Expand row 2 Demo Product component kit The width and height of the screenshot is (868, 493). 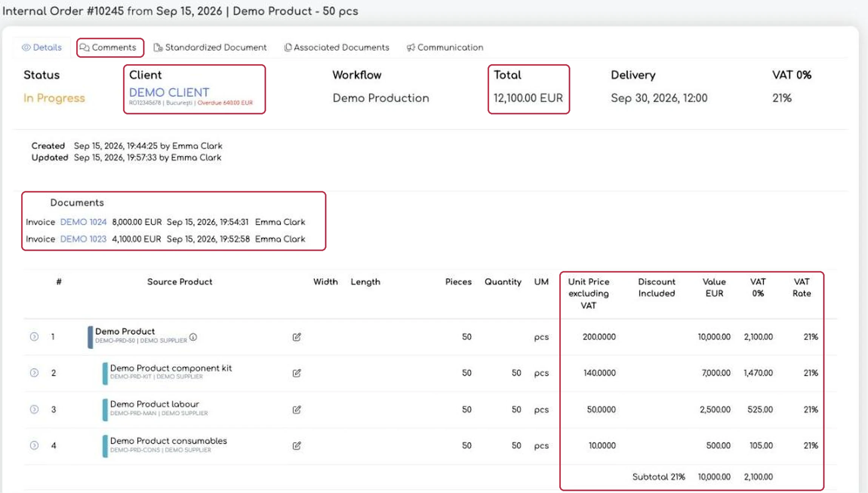pos(34,373)
